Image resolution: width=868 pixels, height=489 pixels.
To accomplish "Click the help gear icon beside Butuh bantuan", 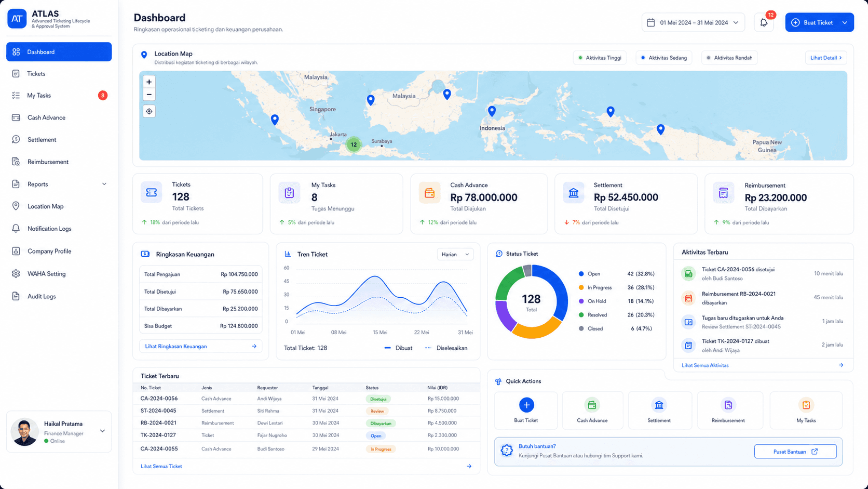I will [x=507, y=451].
